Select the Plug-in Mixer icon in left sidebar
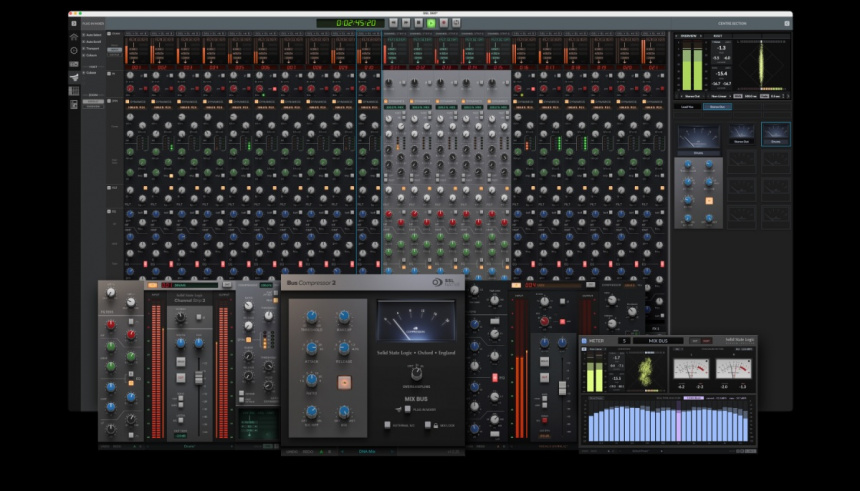 point(74,77)
